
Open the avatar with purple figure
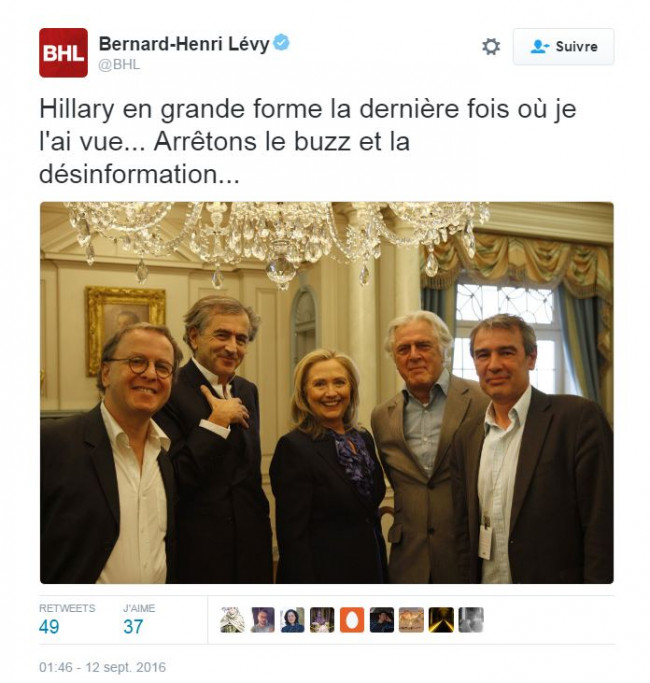point(322,619)
